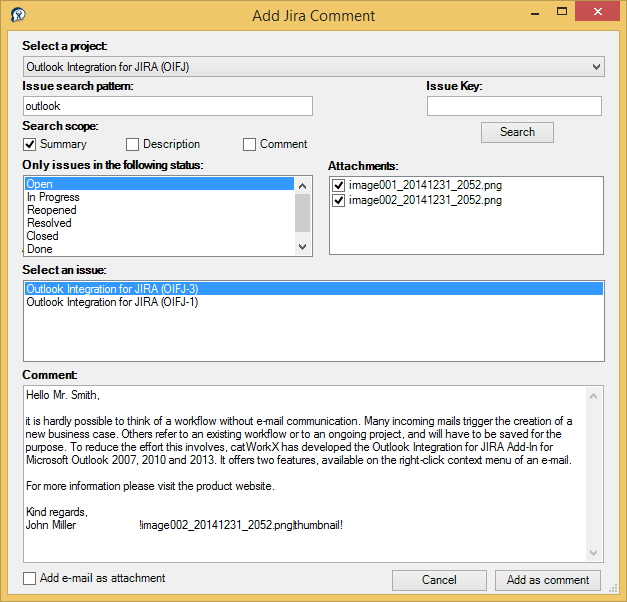Open the Select a project dropdown
627x602 pixels.
[x=313, y=67]
